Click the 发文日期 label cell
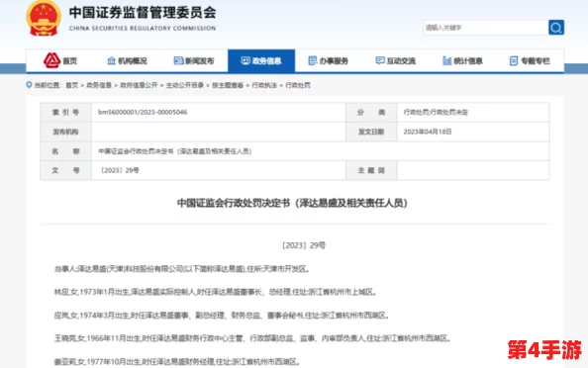 coord(371,132)
